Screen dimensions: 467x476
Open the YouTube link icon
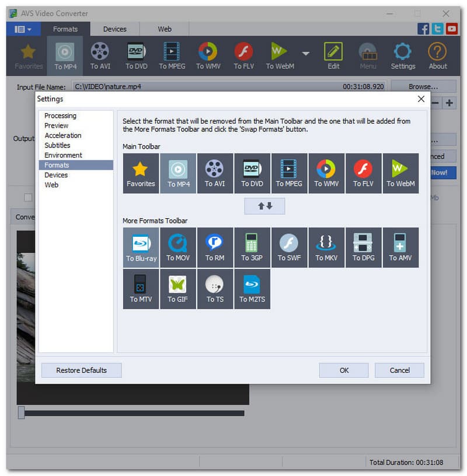452,29
